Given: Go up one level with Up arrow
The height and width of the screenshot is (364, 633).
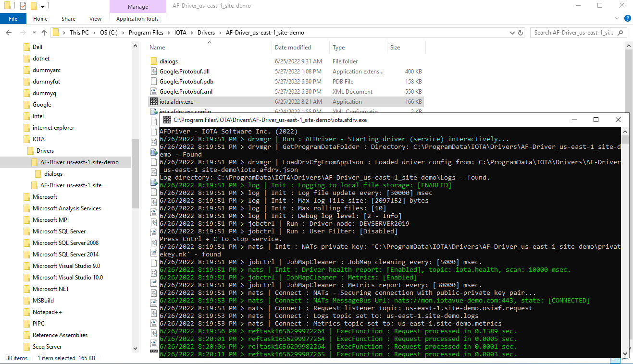Looking at the screenshot, I should coord(44,33).
